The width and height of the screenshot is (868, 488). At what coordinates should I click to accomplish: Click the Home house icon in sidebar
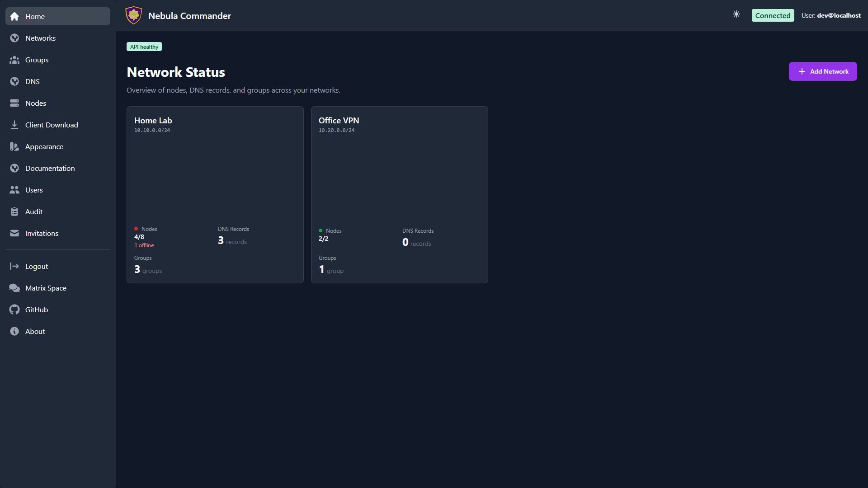(14, 16)
